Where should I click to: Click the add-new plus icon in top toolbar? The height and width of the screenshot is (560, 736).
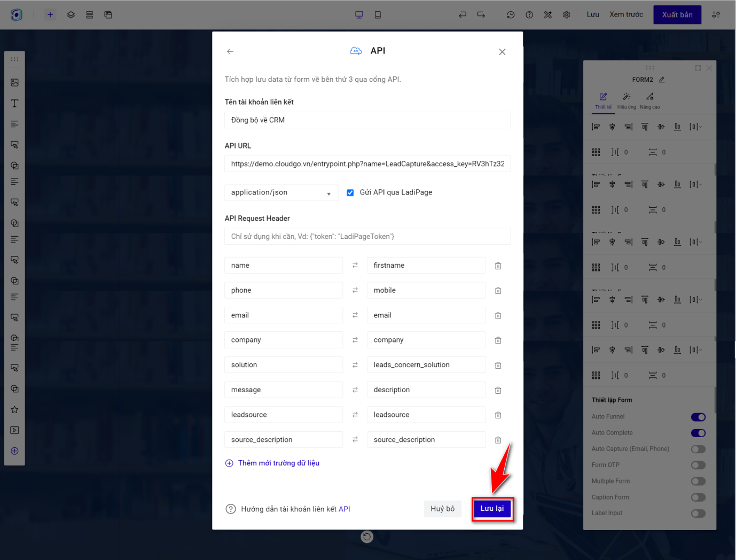click(x=50, y=15)
